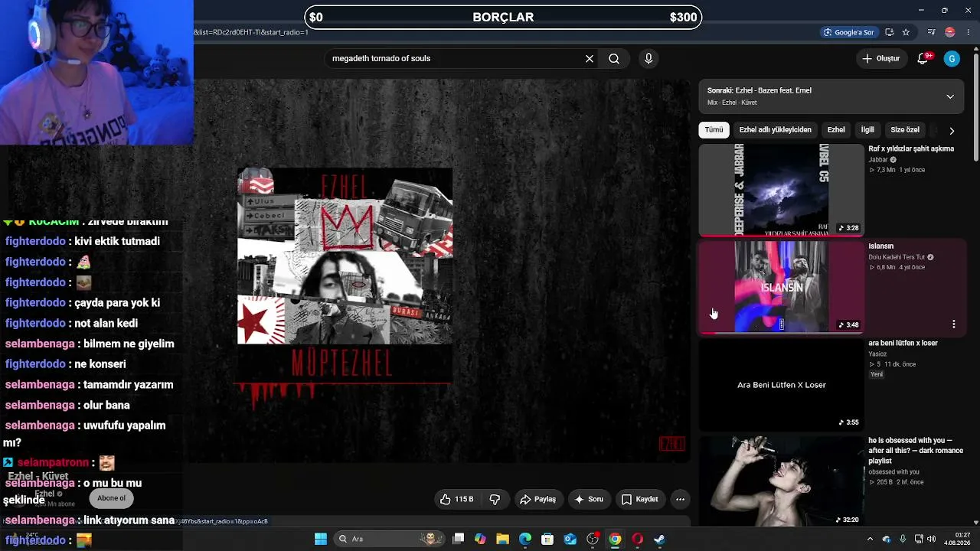The width and height of the screenshot is (980, 551).
Task: Open the Dolu Kadehi Ters Tut channel
Action: click(x=897, y=257)
